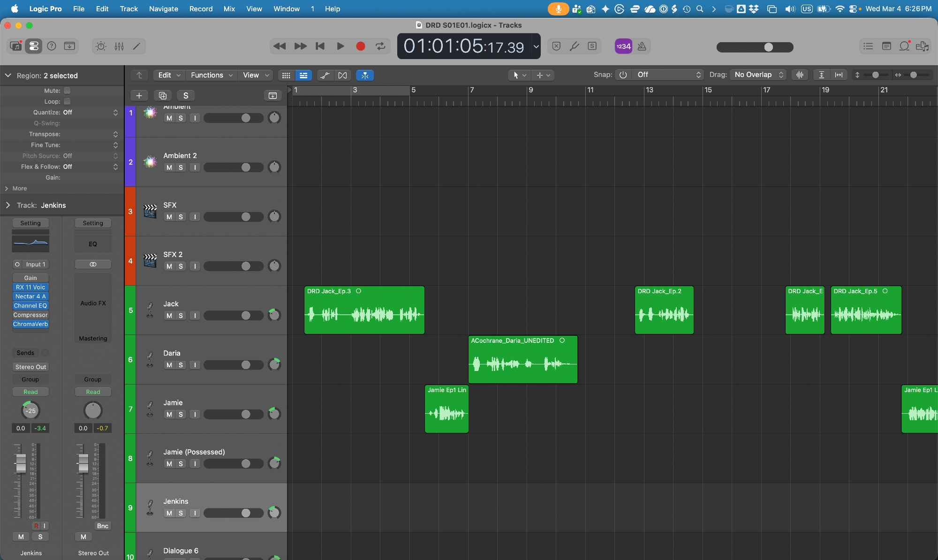938x560 pixels.
Task: Solo the Jack track
Action: [181, 316]
